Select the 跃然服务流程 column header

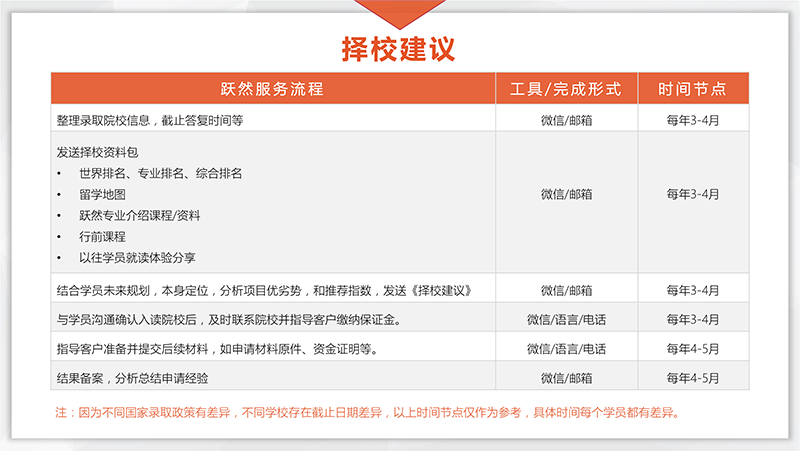pyautogui.click(x=273, y=89)
